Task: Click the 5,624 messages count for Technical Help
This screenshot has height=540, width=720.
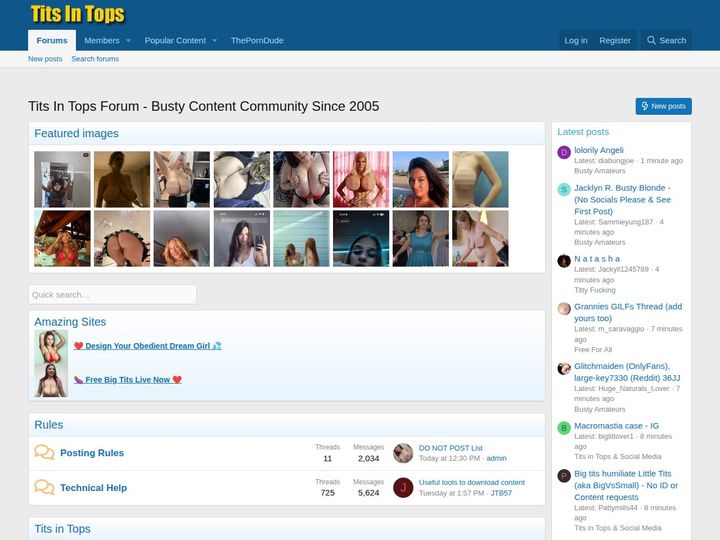Action: tap(368, 493)
